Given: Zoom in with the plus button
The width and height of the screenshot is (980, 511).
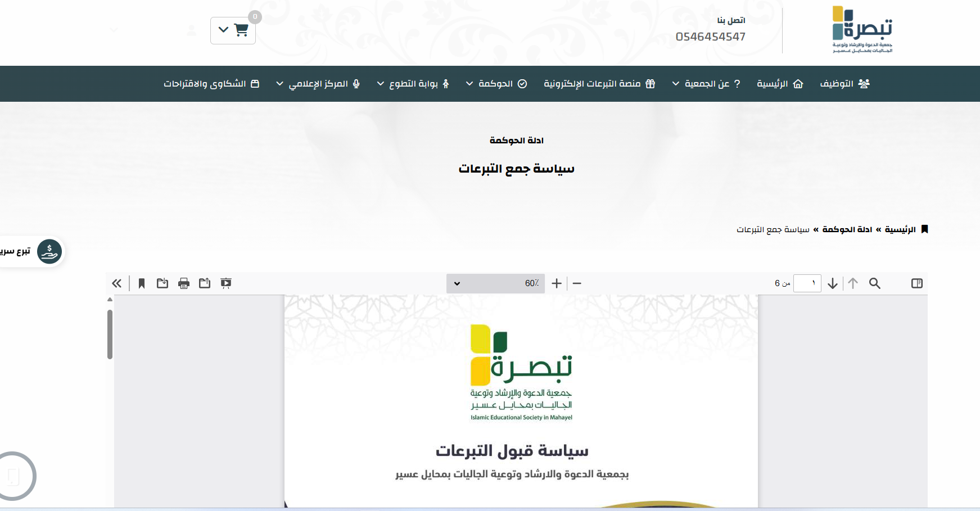Looking at the screenshot, I should click(557, 283).
